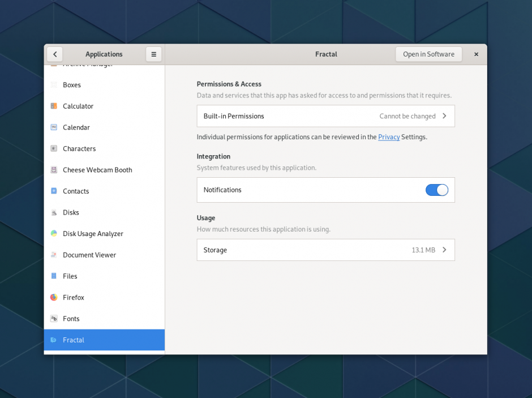Viewport: 532px width, 398px height.
Task: Open the hamburger menu in Applications header
Action: [x=153, y=54]
